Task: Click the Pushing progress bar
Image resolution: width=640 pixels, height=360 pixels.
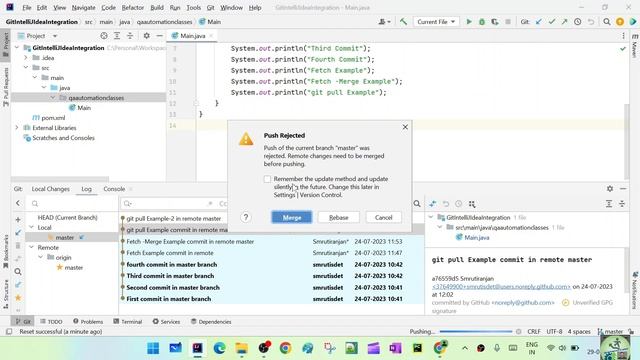Action: click(476, 331)
